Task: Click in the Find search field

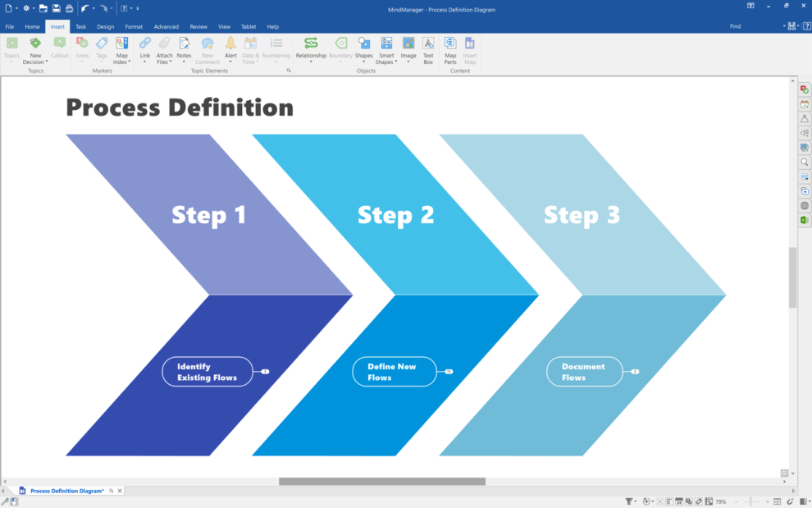Action: pos(755,26)
